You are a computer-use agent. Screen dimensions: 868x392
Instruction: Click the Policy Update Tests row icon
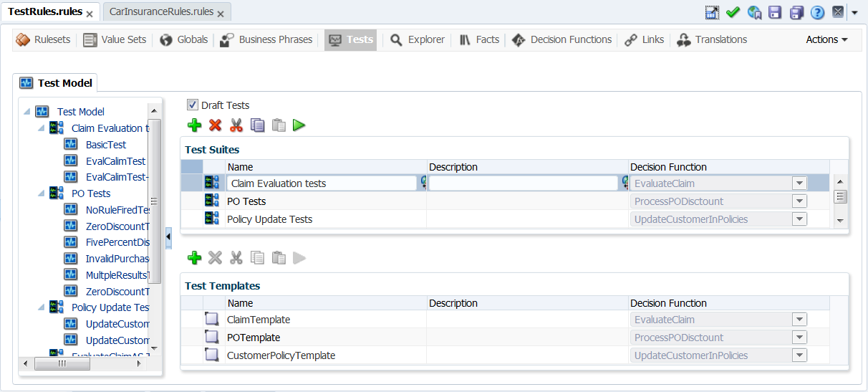click(212, 219)
